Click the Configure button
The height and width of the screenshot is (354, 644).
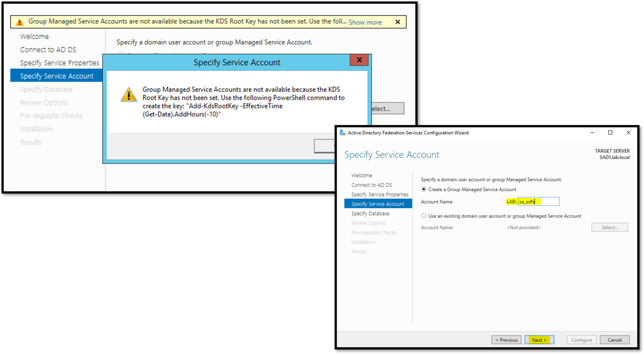[x=581, y=340]
